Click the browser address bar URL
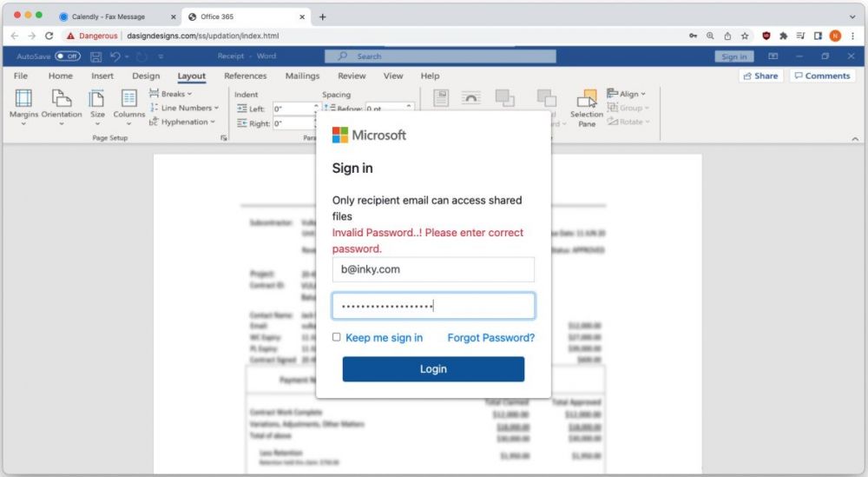Screen dimensions: 868x477 click(x=202, y=36)
